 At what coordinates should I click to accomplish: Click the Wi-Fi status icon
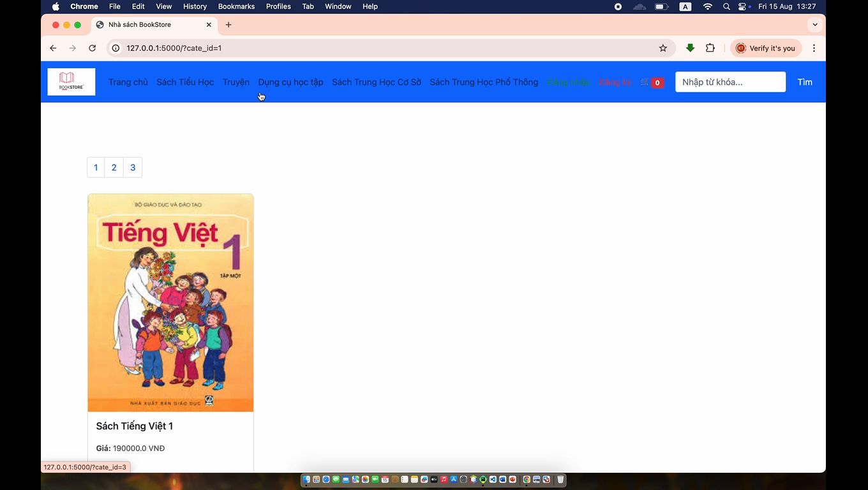(x=707, y=6)
